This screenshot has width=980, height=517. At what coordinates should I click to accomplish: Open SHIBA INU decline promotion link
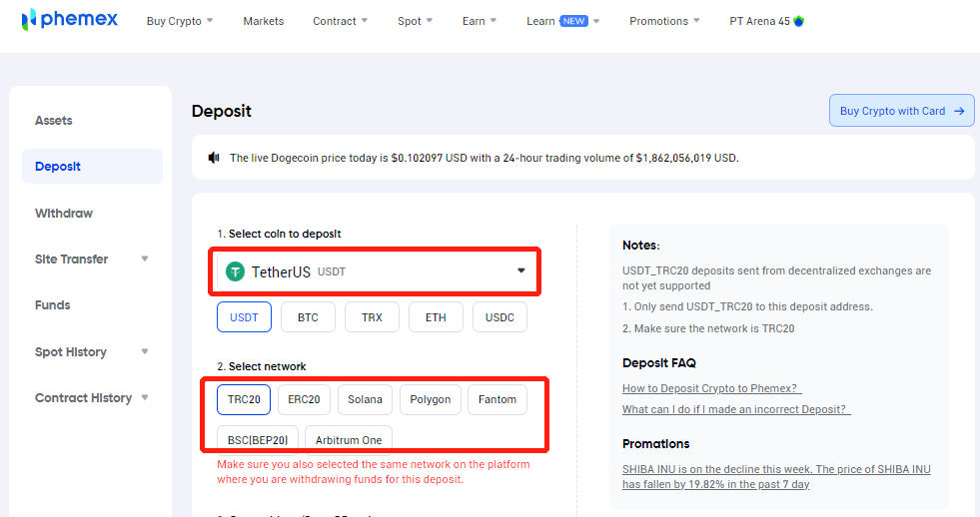click(776, 476)
